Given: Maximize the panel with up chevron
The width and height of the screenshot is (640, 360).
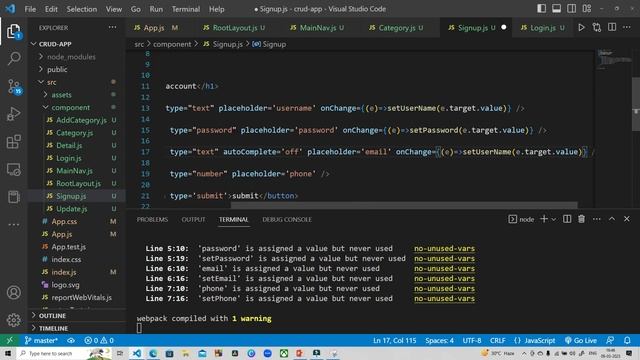Looking at the screenshot, I should coord(612,219).
